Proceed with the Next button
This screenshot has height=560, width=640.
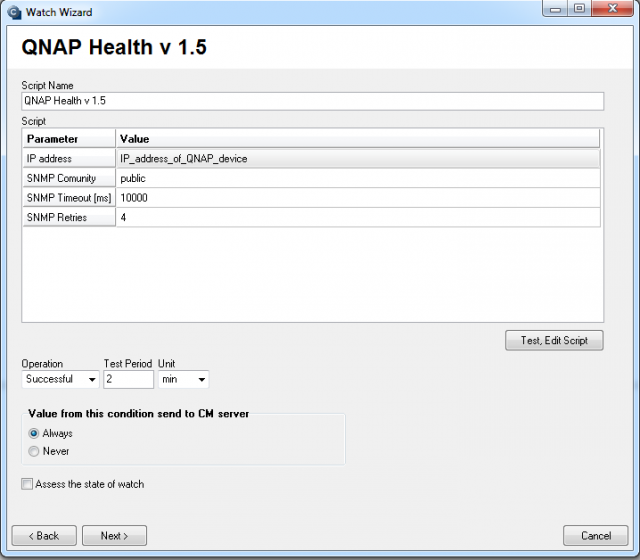(114, 536)
